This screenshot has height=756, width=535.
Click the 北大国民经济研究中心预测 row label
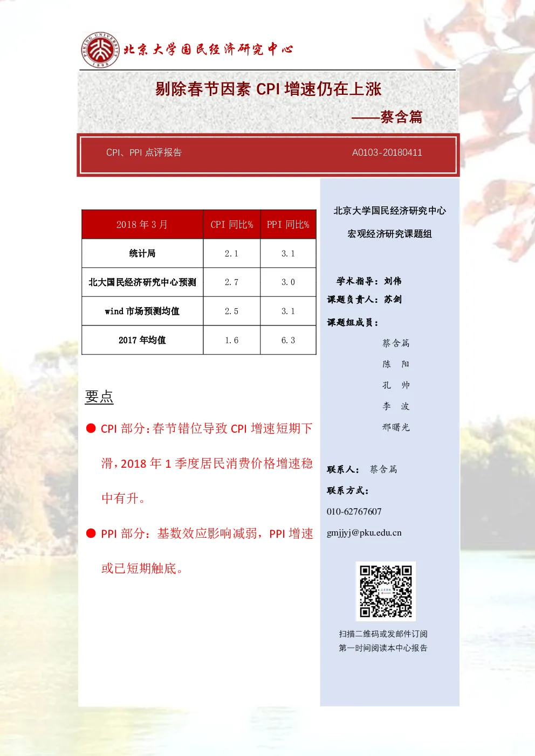(x=142, y=282)
